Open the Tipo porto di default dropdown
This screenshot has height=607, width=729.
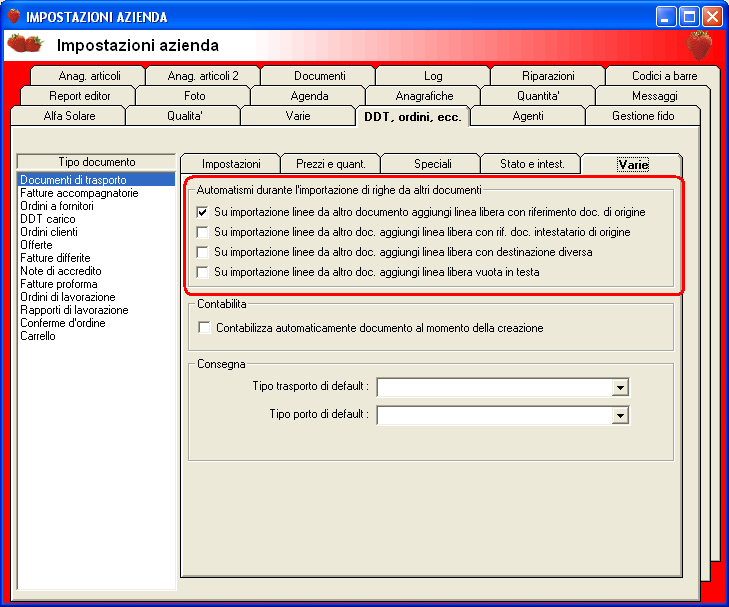click(x=620, y=415)
